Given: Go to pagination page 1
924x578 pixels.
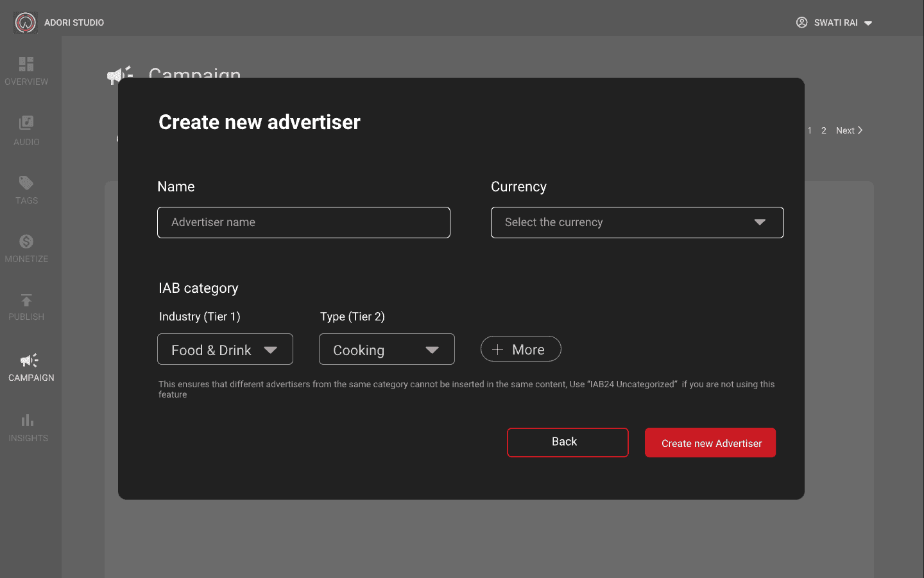Looking at the screenshot, I should tap(810, 130).
